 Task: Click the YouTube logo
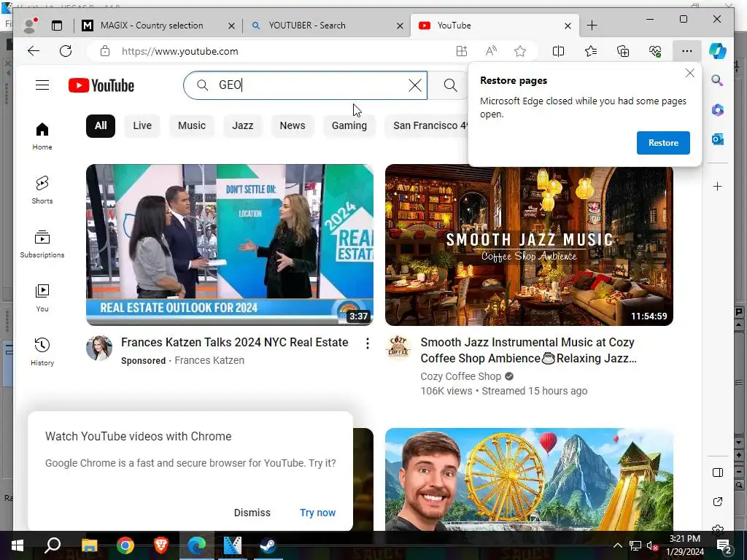click(101, 85)
